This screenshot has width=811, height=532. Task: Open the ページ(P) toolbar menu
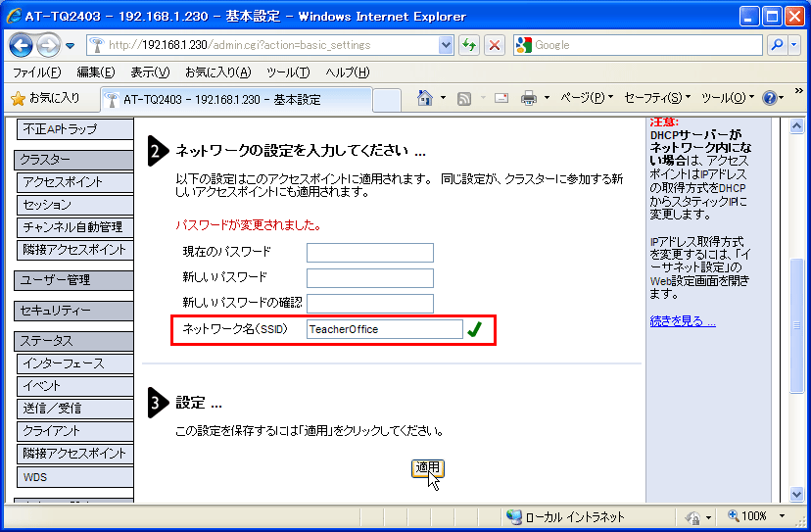587,97
